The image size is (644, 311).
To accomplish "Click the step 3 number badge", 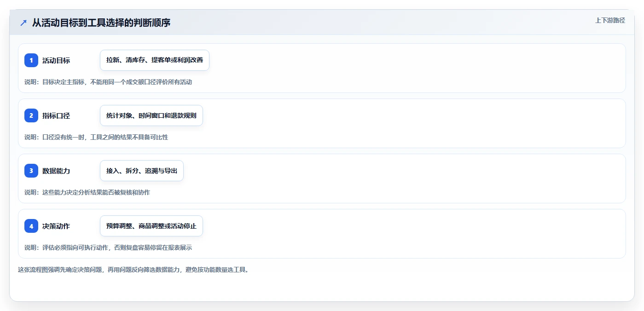I will [31, 171].
